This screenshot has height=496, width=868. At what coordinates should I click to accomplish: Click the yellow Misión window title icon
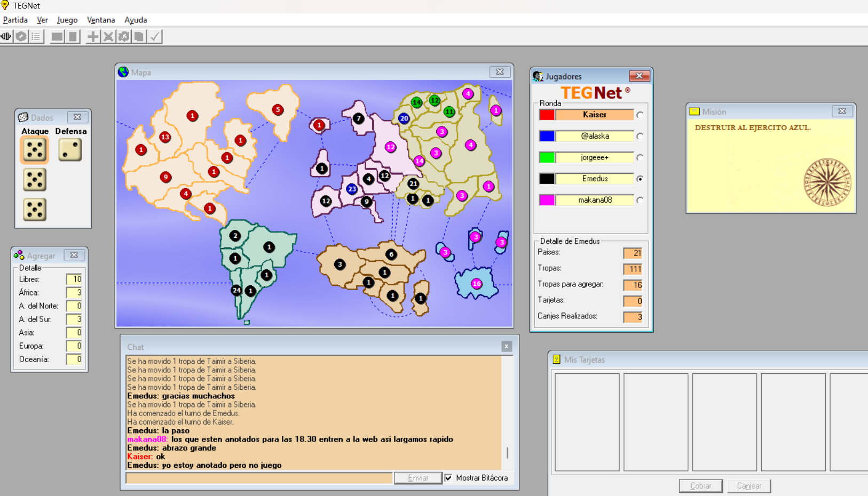coord(694,111)
